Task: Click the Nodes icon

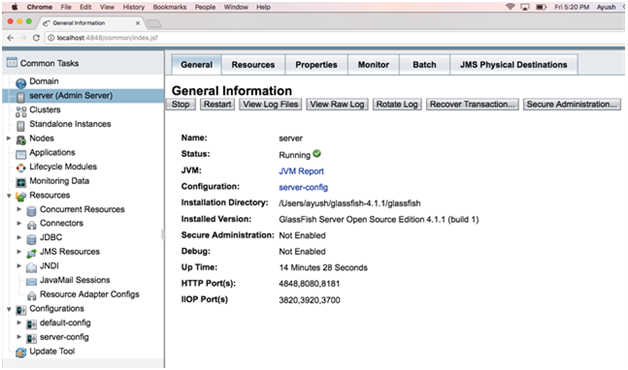Action: coord(21,139)
